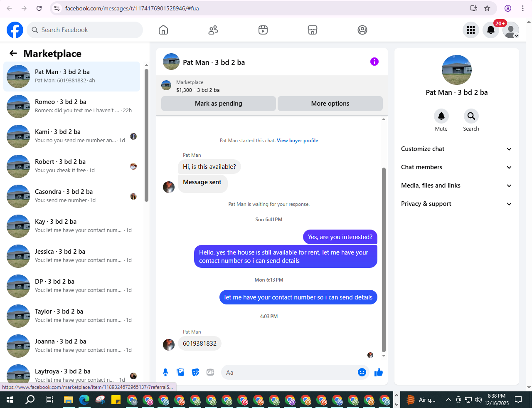Click the back arrow beside Marketplace
Screen dimensions: 532x408
pos(13,53)
